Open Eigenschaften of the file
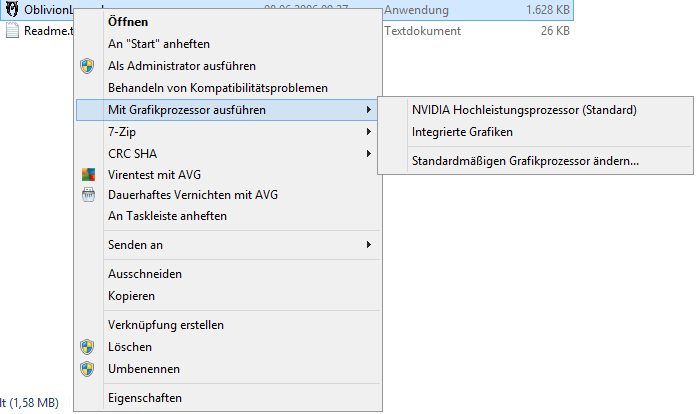696x414 pixels. coord(227,398)
